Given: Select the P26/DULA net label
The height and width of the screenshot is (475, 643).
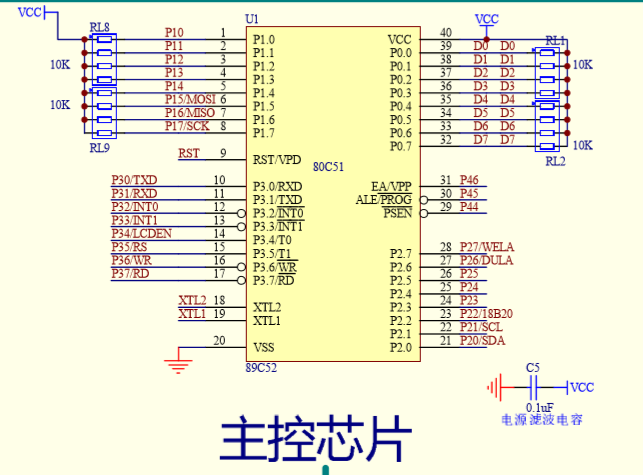Looking at the screenshot, I should pyautogui.click(x=486, y=260).
